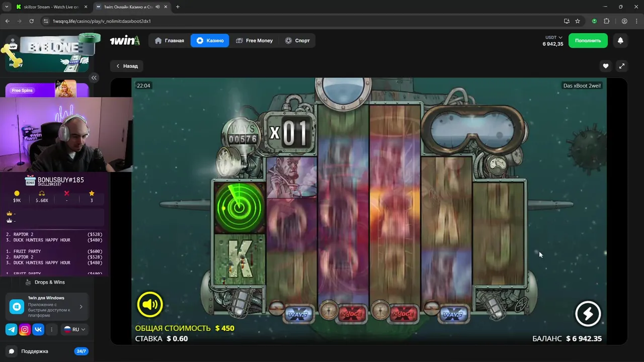View site information icon in address bar

(45, 21)
